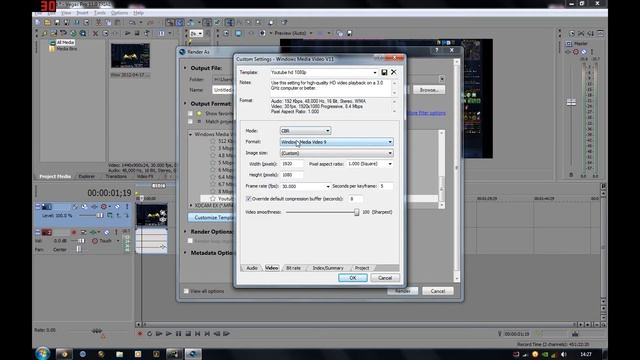Open the Tools menu

tap(100, 13)
